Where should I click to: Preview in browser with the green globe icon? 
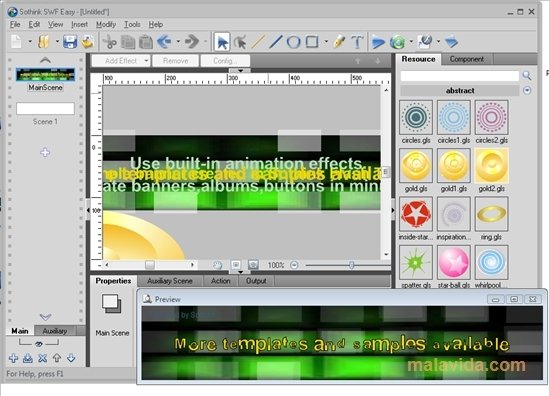[x=398, y=42]
